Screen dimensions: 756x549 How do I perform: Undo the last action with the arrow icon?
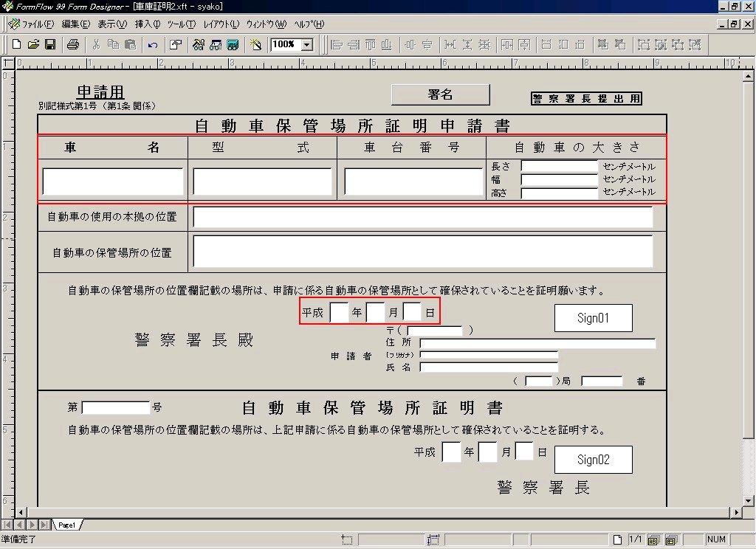pos(153,45)
